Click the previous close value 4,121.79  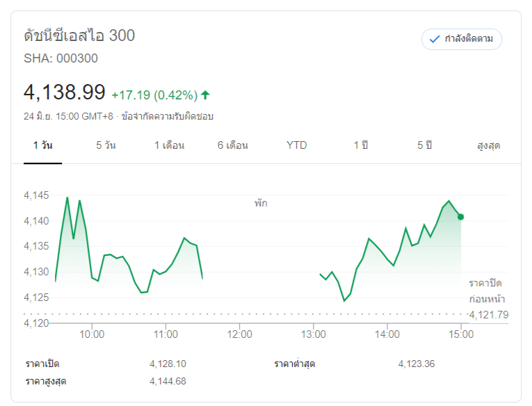coord(489,315)
